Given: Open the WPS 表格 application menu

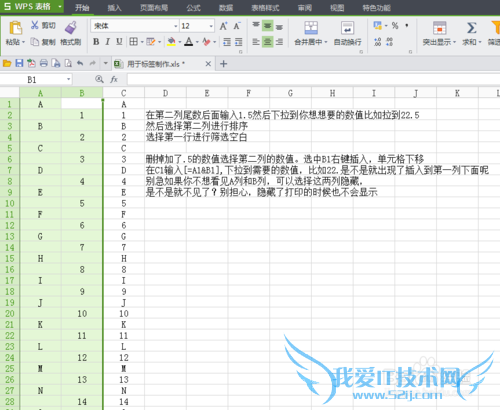Looking at the screenshot, I should [x=32, y=6].
